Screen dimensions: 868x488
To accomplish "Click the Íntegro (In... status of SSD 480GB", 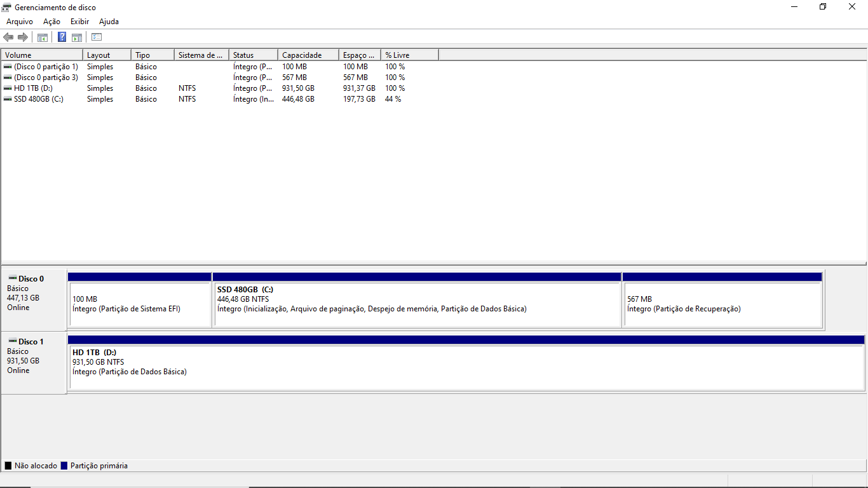I will pyautogui.click(x=254, y=99).
